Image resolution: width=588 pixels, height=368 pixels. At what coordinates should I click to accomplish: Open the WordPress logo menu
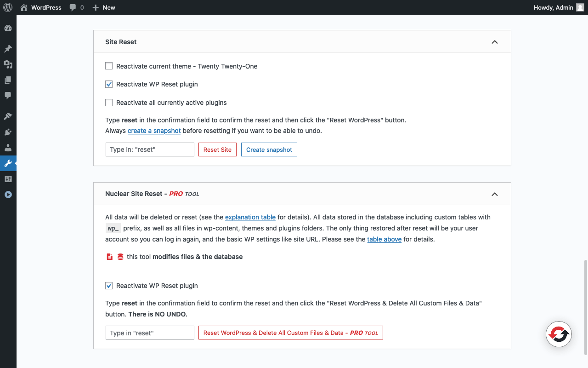click(8, 7)
